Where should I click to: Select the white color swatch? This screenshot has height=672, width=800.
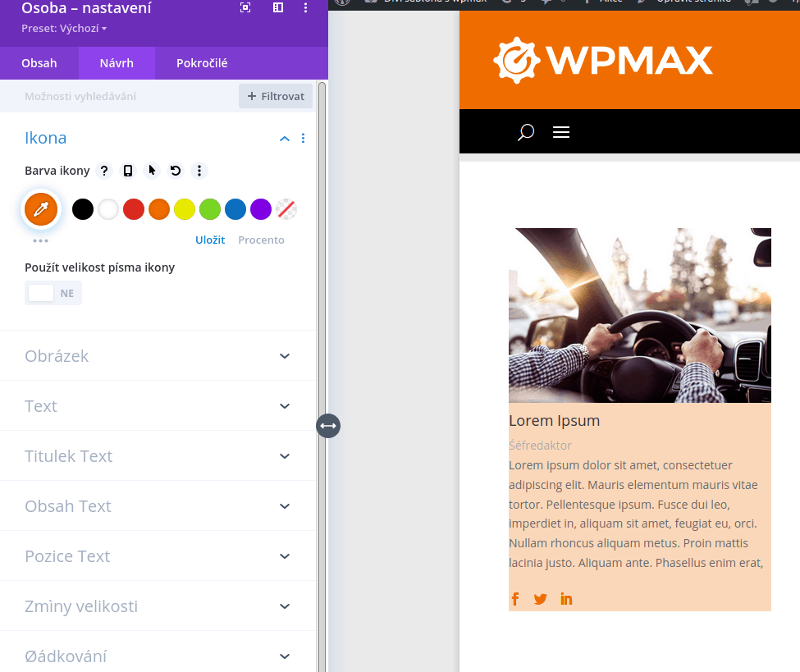tap(108, 209)
